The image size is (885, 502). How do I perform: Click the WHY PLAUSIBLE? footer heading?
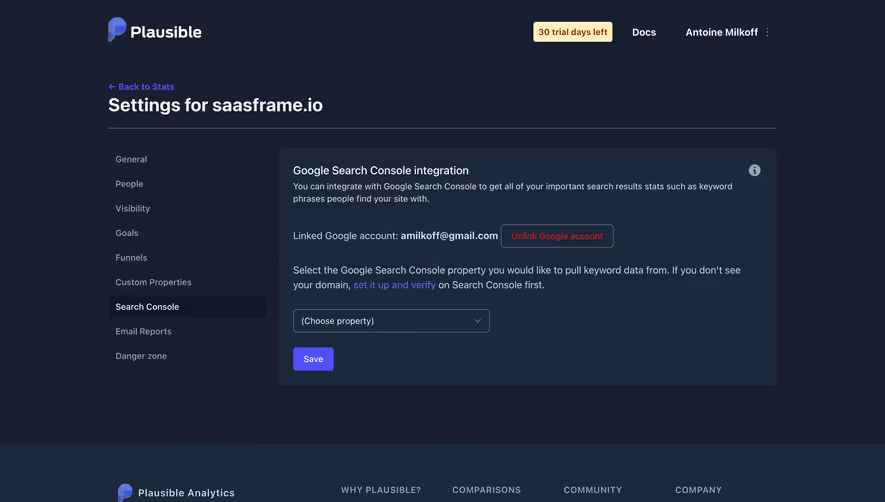381,490
